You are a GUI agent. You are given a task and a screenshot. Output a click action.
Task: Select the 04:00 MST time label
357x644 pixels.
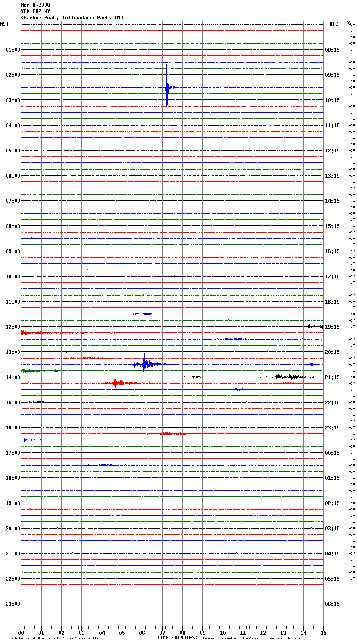point(13,126)
